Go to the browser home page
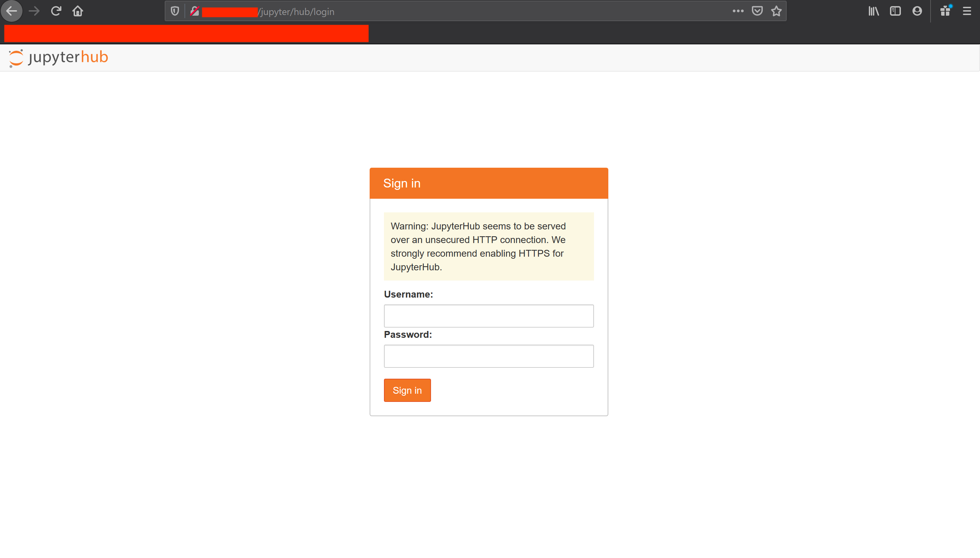The height and width of the screenshot is (558, 980). point(78,11)
